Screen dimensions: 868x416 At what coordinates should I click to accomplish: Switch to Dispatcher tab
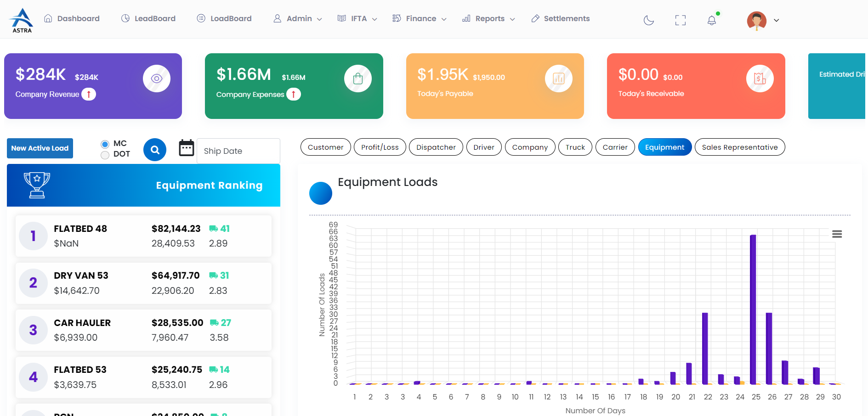pyautogui.click(x=436, y=147)
